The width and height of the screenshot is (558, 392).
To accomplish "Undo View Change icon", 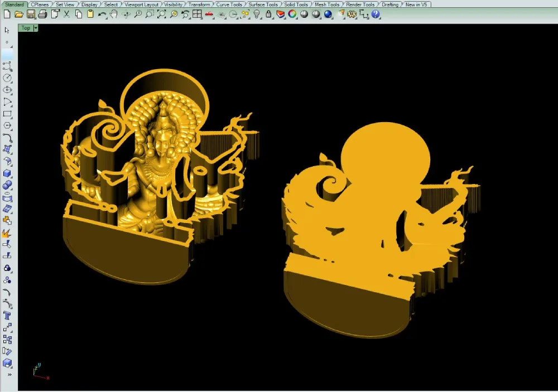I will click(x=185, y=14).
